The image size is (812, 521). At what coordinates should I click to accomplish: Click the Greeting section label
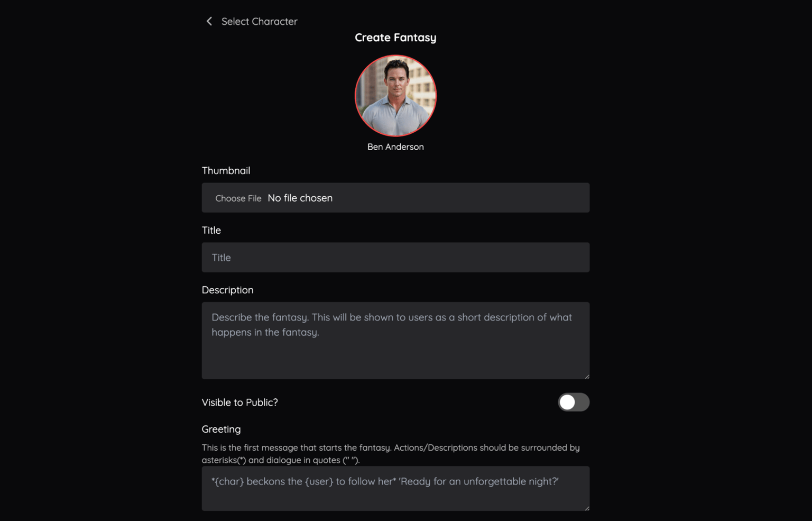(x=221, y=429)
